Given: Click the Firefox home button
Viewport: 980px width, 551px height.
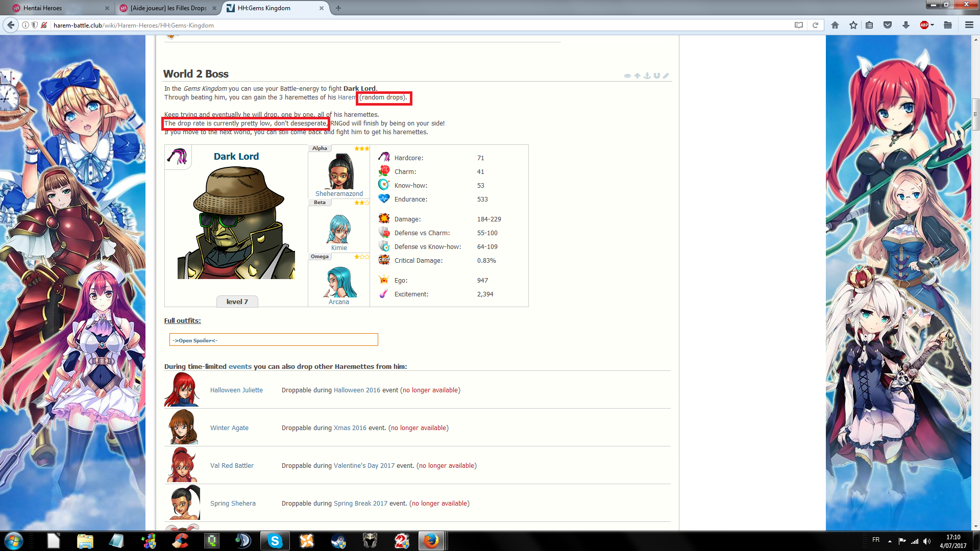Looking at the screenshot, I should pos(835,25).
